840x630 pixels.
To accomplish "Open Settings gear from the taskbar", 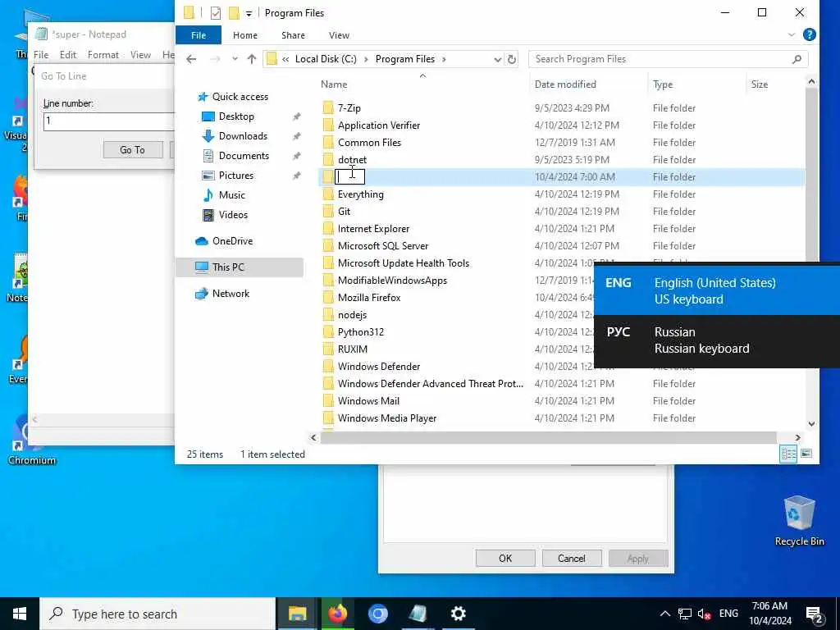I will pos(458,614).
